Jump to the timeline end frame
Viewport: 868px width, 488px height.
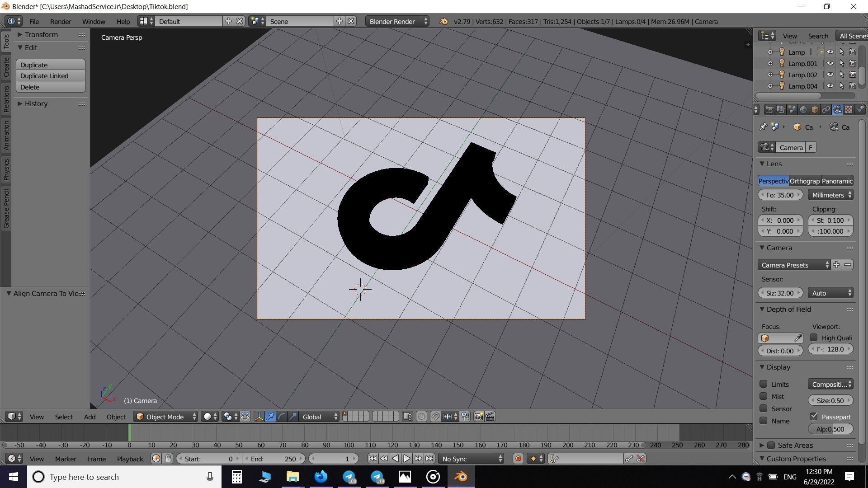click(x=429, y=459)
